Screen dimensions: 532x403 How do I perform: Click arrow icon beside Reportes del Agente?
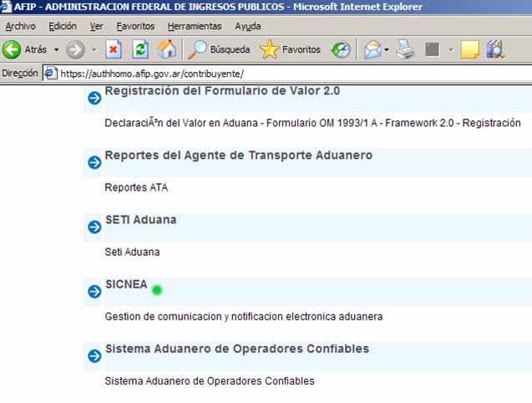point(94,162)
